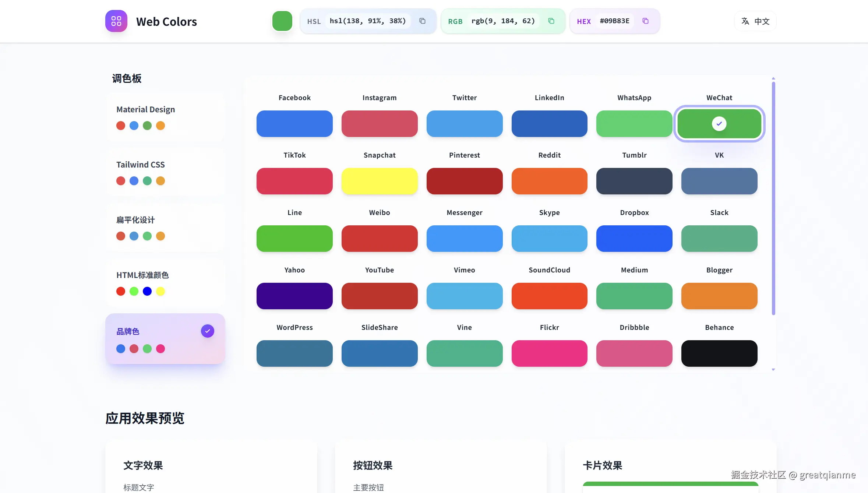Image resolution: width=868 pixels, height=493 pixels.
Task: Select the Behance black swatch
Action: coord(719,353)
